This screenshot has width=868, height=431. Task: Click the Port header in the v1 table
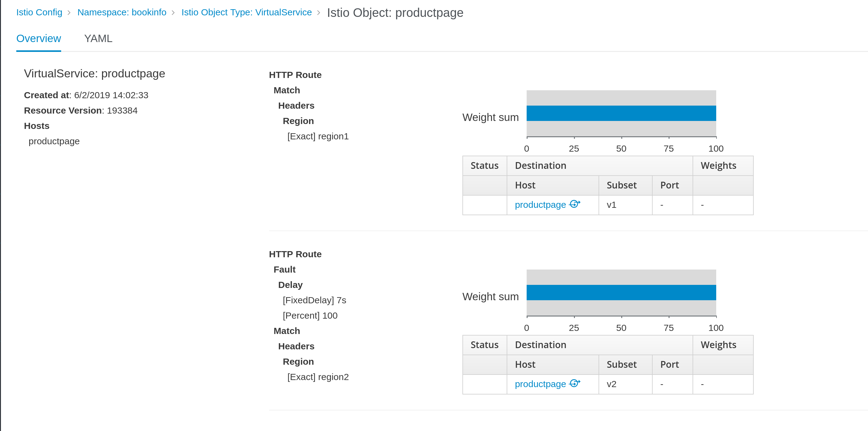point(672,185)
